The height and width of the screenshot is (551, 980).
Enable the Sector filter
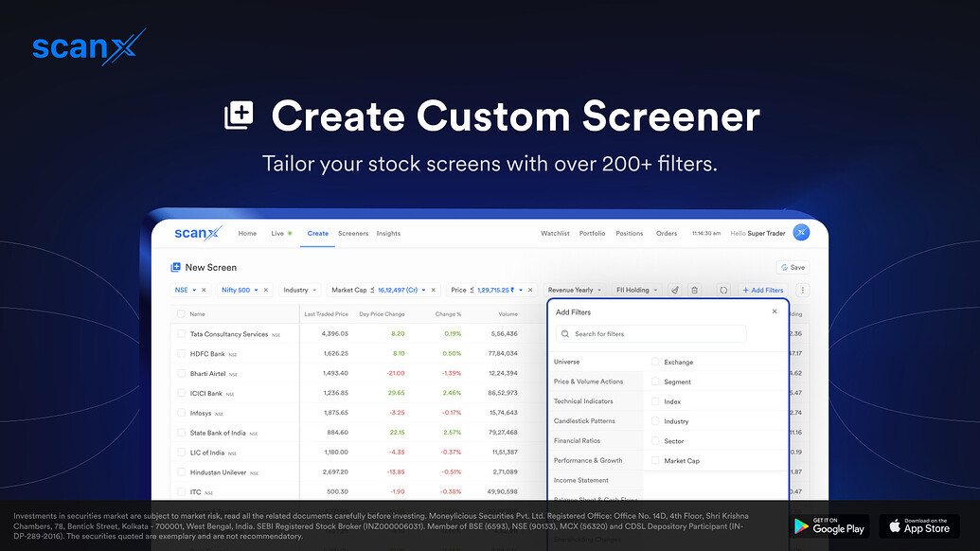pyautogui.click(x=655, y=440)
